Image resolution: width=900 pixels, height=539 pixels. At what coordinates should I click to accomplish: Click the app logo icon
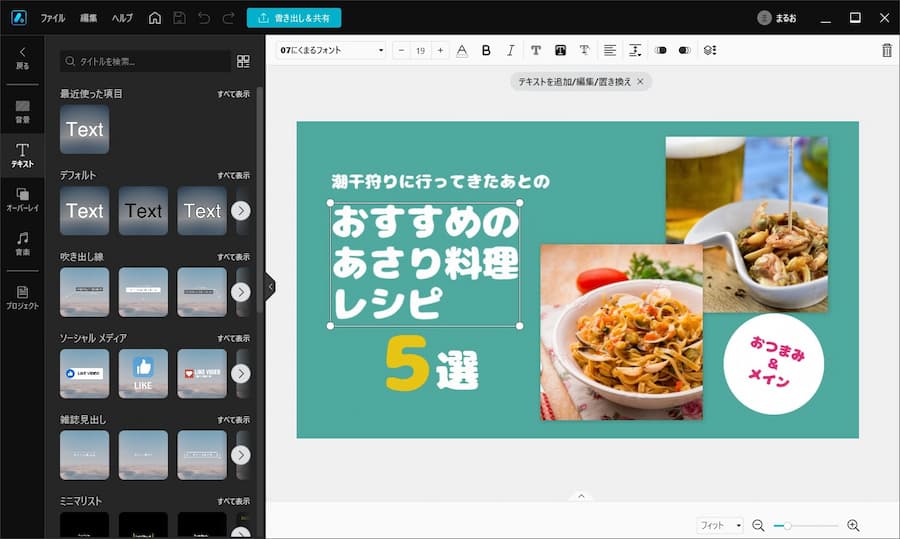pos(19,18)
